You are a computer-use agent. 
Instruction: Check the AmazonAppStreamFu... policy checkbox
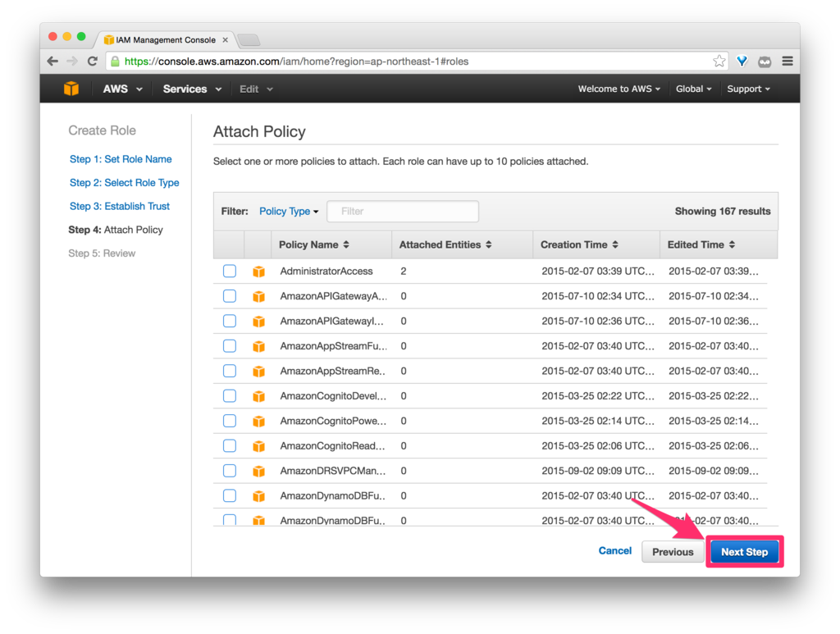coord(230,346)
